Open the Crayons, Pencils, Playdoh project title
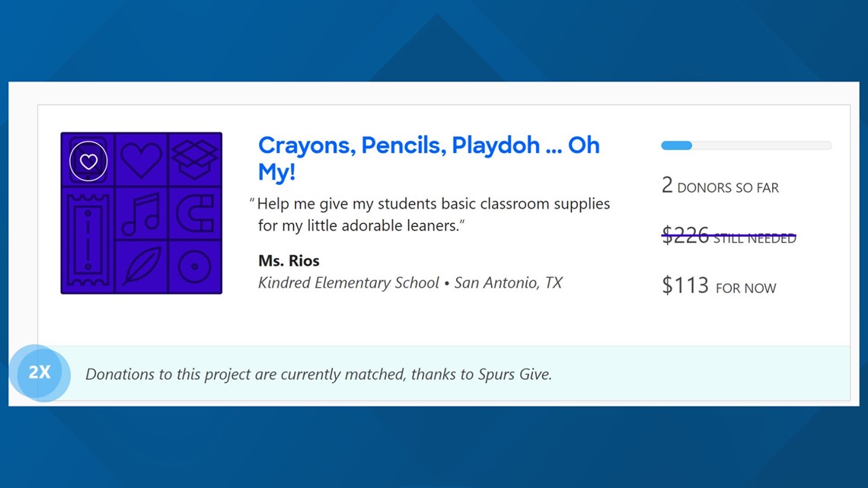Screen dimensions: 868x488 (429, 158)
